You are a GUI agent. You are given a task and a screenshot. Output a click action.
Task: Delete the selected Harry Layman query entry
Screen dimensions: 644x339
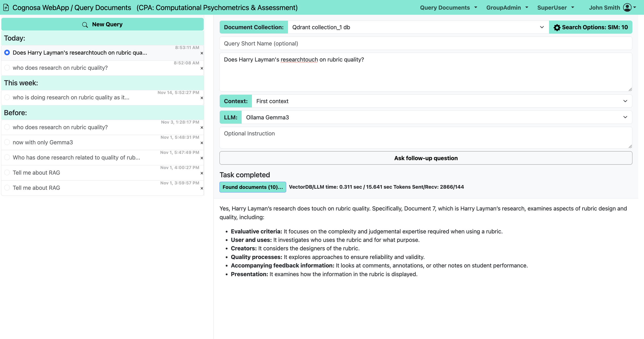click(202, 53)
